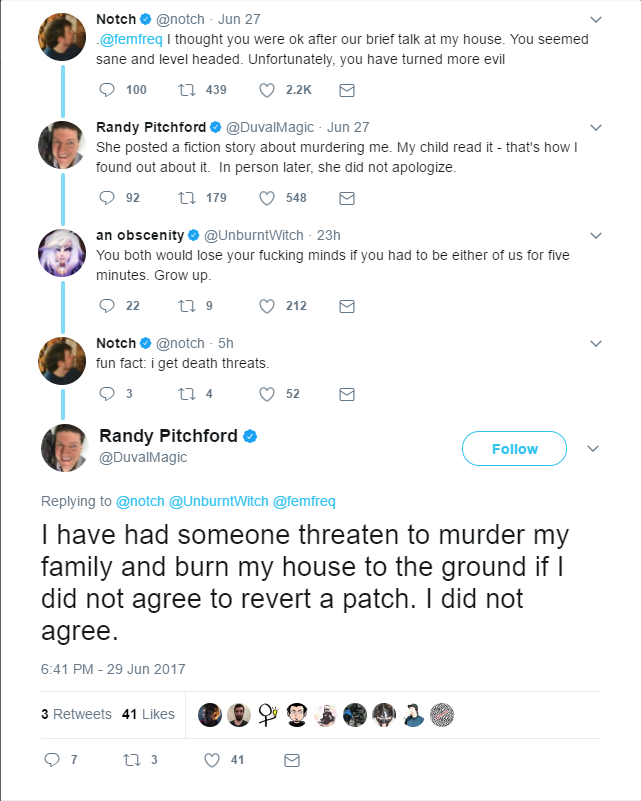Viewport: 641px width, 801px height.
Task: Click first liker avatar beside Likes count
Action: [210, 715]
